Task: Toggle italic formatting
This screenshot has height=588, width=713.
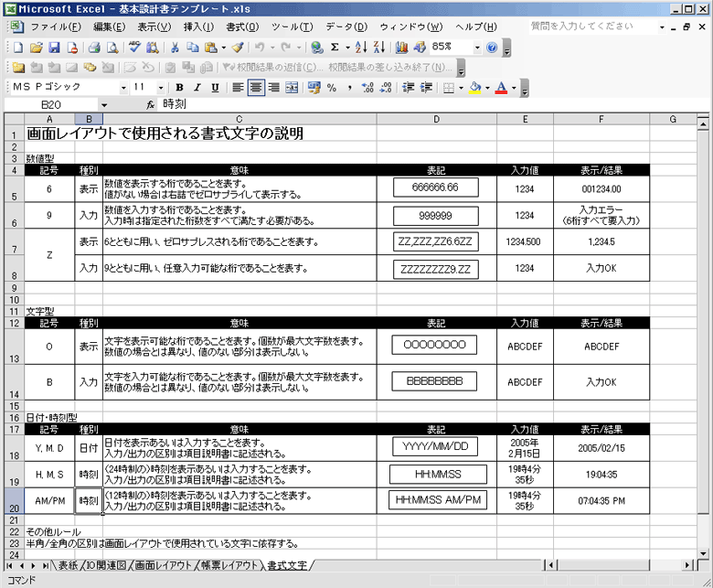Action: click(197, 87)
